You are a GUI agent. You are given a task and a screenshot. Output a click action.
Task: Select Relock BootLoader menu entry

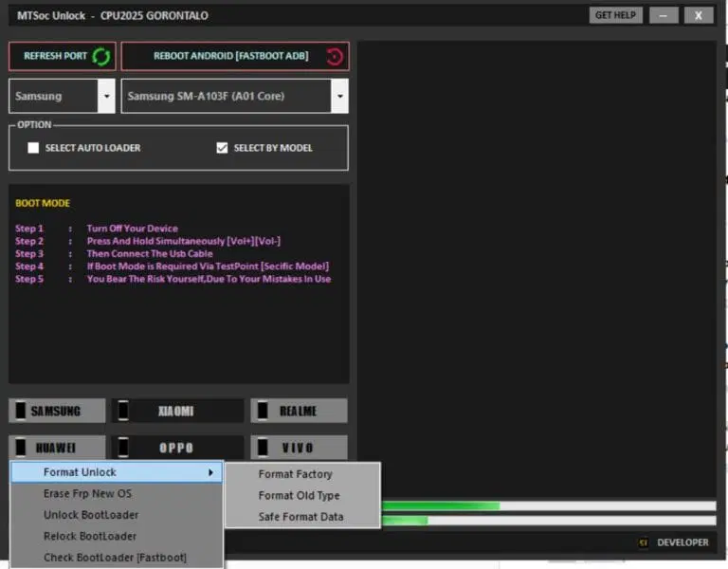[x=117, y=536]
